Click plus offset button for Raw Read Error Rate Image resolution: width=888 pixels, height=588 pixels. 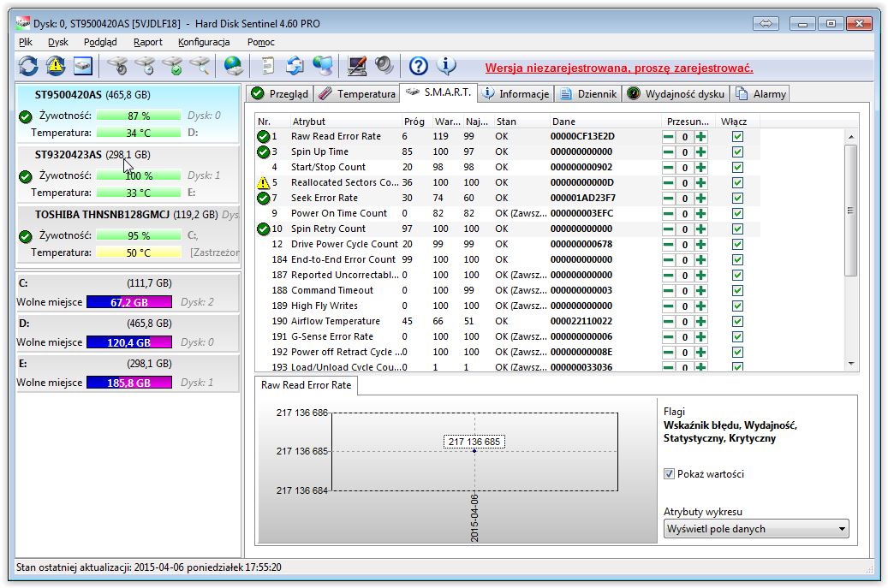click(701, 136)
